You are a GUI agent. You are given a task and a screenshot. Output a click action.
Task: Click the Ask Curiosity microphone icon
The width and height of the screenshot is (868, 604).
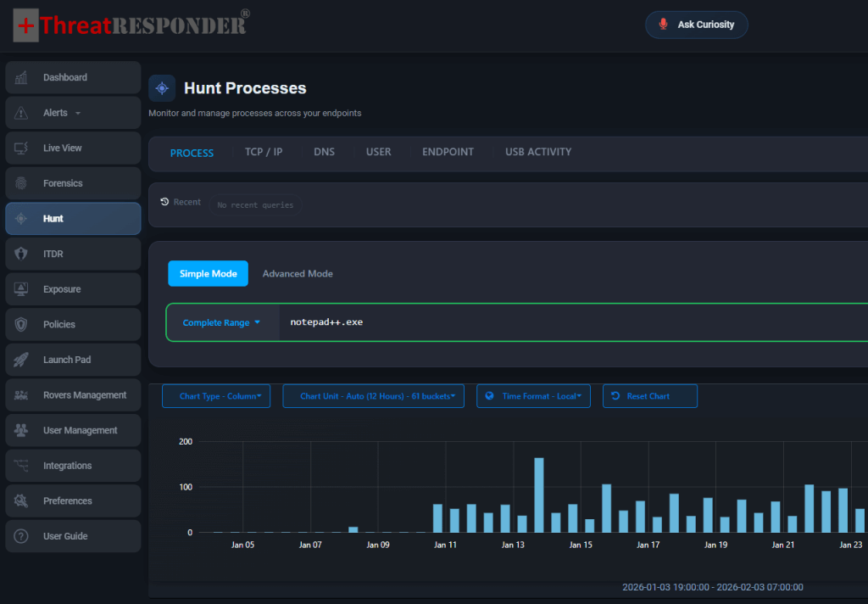[663, 25]
